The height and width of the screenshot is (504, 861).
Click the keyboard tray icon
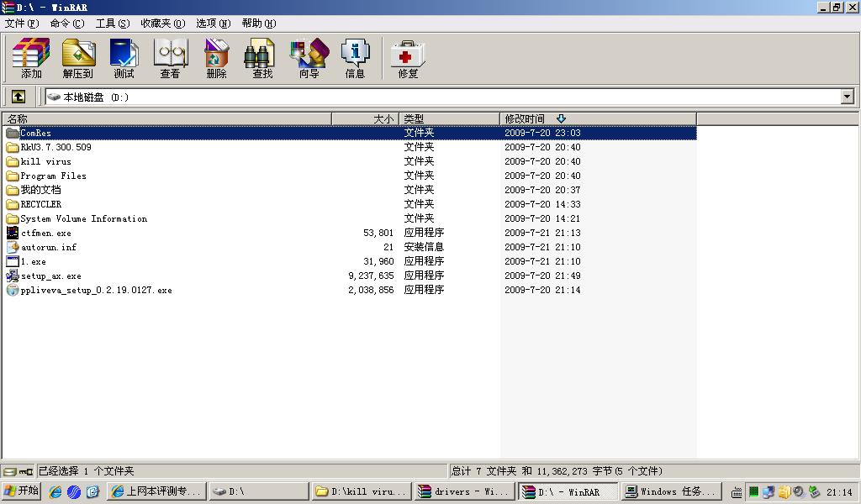(x=737, y=492)
